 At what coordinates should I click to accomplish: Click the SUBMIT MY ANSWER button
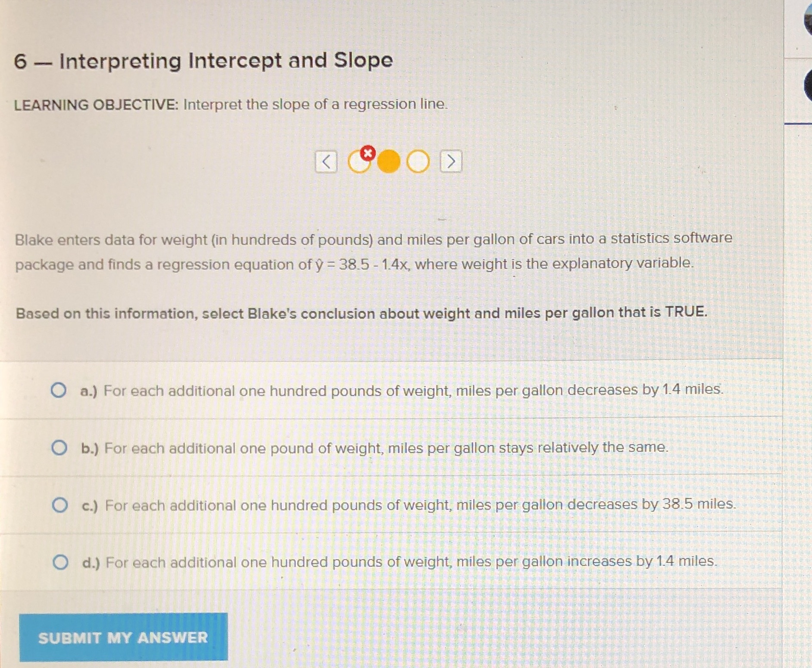coord(123,638)
